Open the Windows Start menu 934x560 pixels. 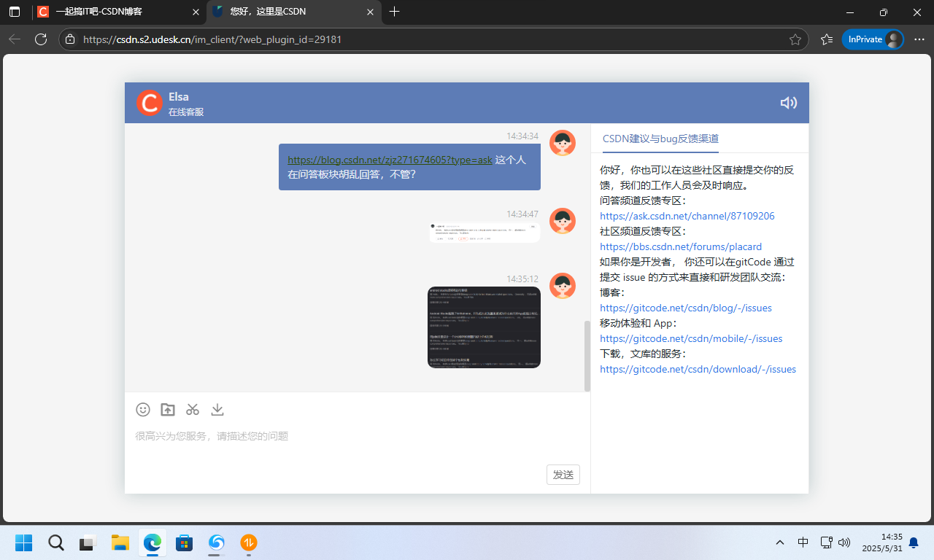[x=24, y=542]
